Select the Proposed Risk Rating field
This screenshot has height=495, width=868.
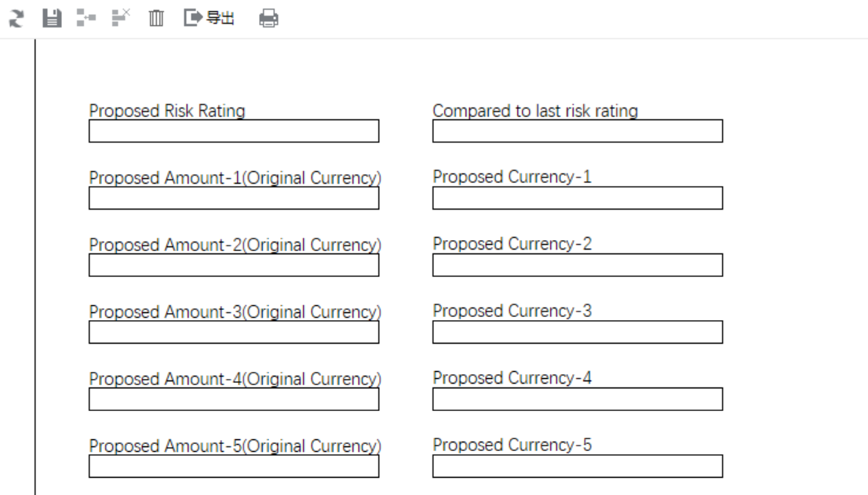click(234, 131)
